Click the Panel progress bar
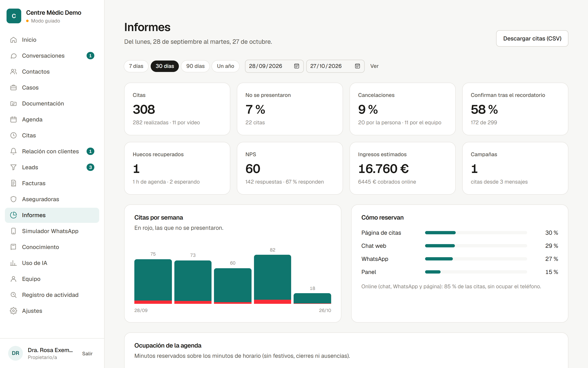The height and width of the screenshot is (368, 588). coord(476,272)
